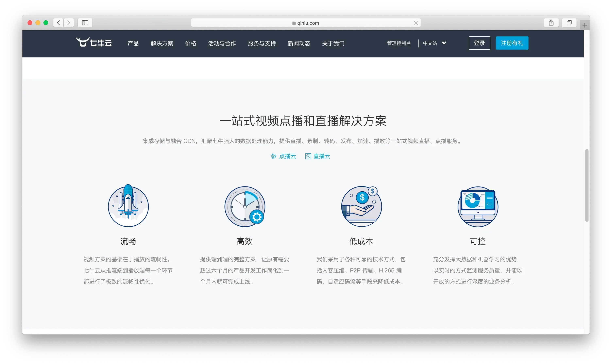Open the 管理控制台 link
This screenshot has height=364, width=612.
coord(399,43)
